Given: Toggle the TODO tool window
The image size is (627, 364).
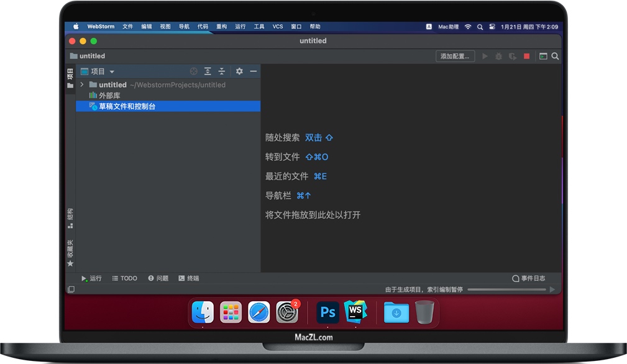Looking at the screenshot, I should pos(124,278).
